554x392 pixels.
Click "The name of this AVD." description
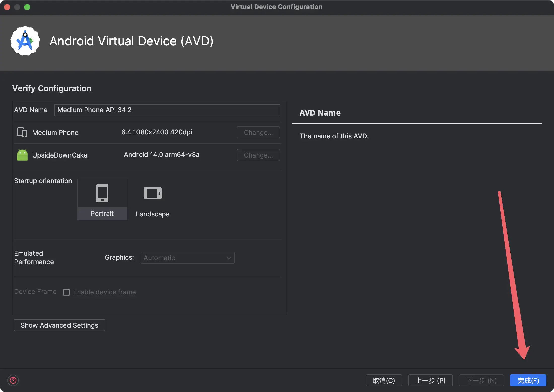[334, 136]
